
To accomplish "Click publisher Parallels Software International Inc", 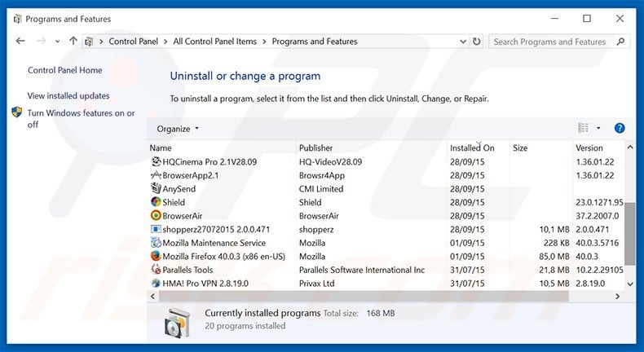I will click(x=362, y=270).
